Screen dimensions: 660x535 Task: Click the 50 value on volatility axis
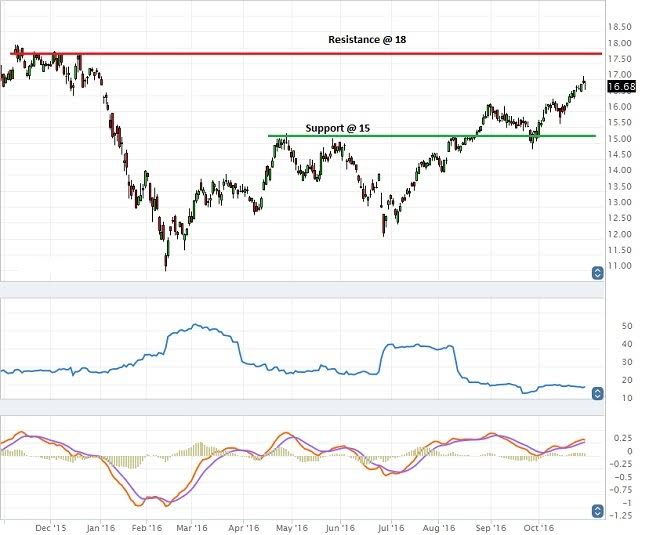coord(627,326)
